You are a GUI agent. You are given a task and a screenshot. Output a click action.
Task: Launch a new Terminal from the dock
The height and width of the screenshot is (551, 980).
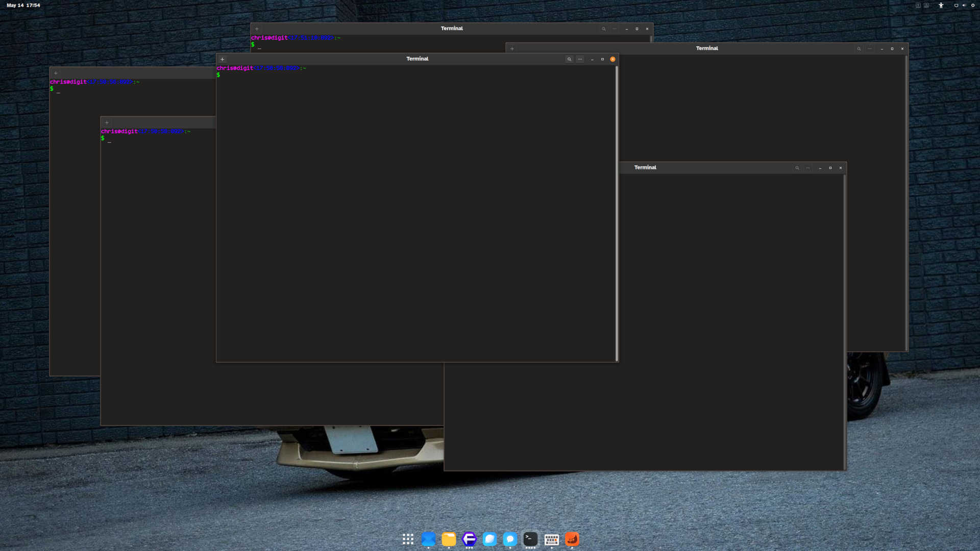[x=530, y=539]
